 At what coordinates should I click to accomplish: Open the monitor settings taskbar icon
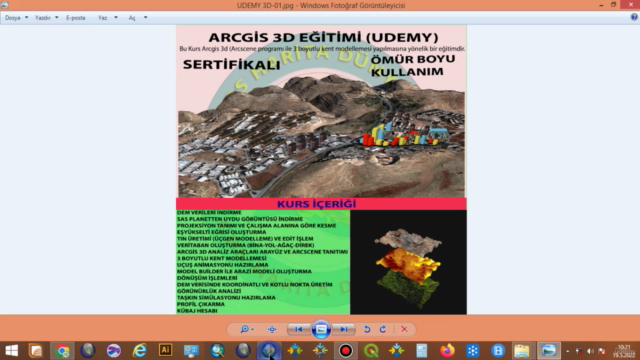tap(191, 351)
